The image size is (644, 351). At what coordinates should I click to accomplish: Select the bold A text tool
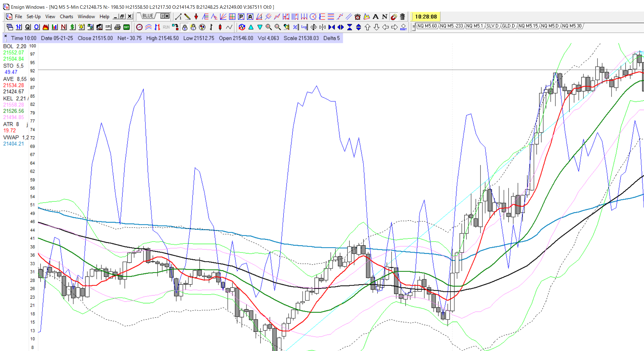(376, 17)
